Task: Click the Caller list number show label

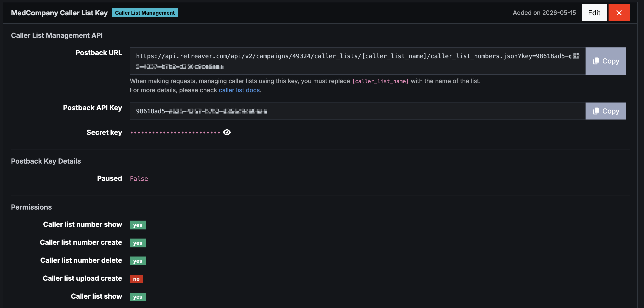Action: [82, 224]
